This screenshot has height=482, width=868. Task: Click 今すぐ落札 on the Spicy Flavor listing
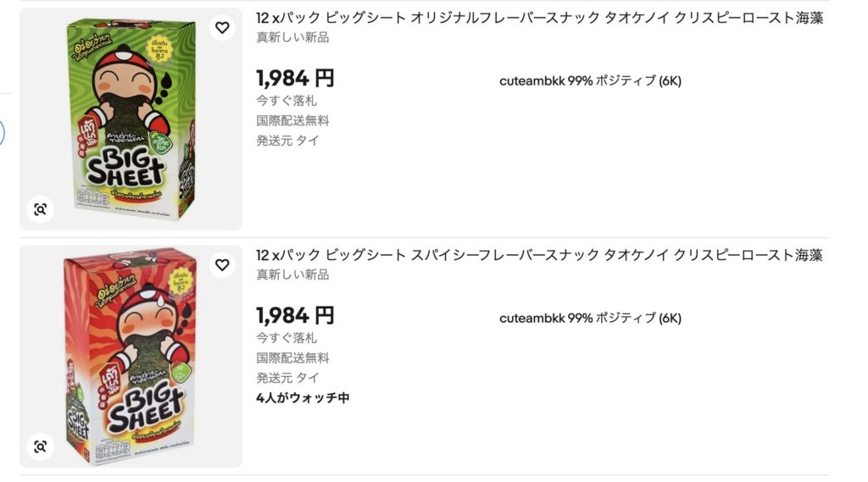(287, 338)
